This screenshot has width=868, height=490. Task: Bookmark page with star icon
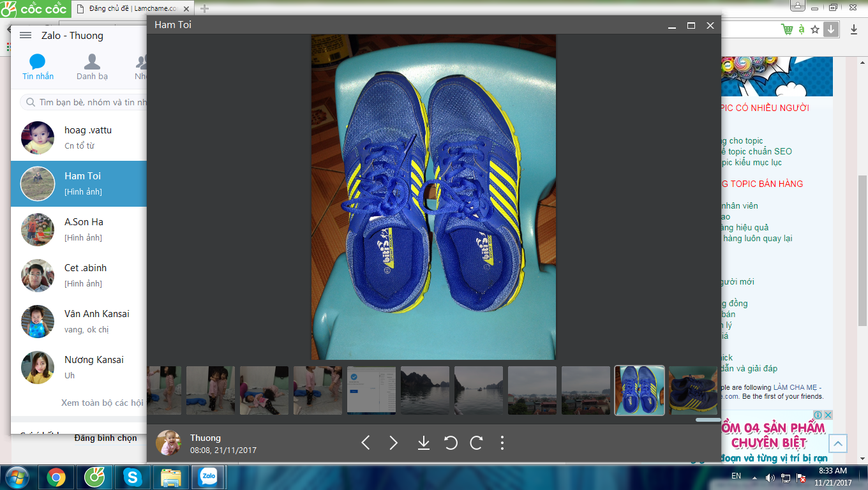pyautogui.click(x=815, y=29)
